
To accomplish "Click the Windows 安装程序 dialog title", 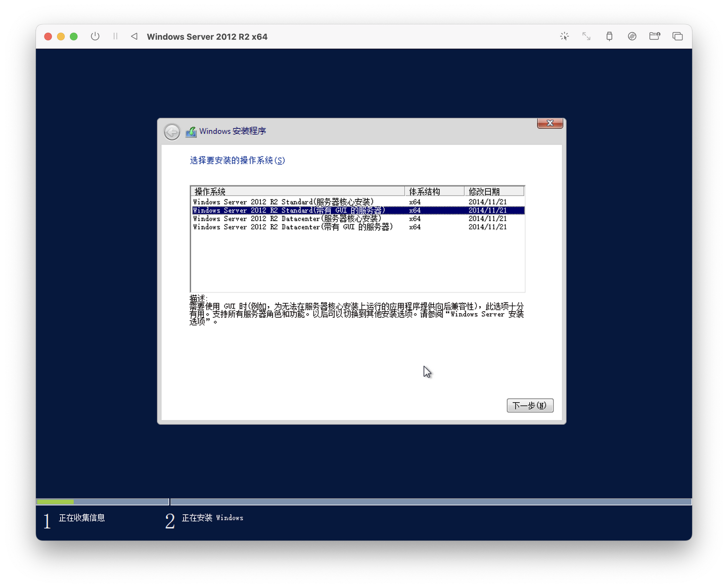I will point(233,131).
